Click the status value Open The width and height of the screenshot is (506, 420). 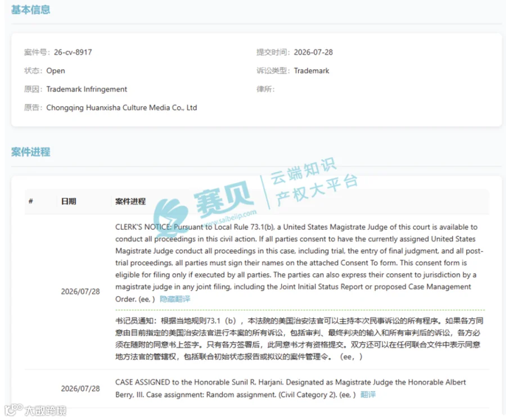point(56,71)
